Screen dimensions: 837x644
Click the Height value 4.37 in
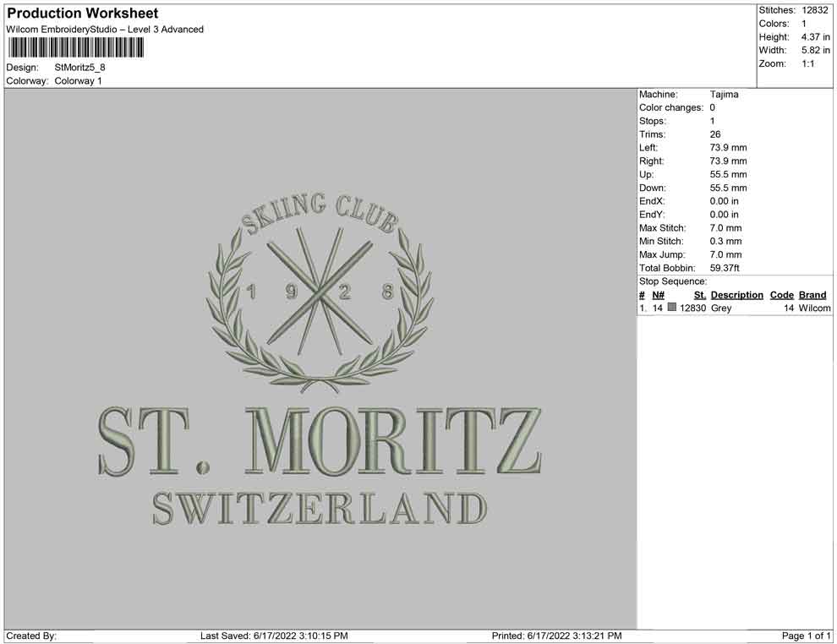pyautogui.click(x=815, y=37)
